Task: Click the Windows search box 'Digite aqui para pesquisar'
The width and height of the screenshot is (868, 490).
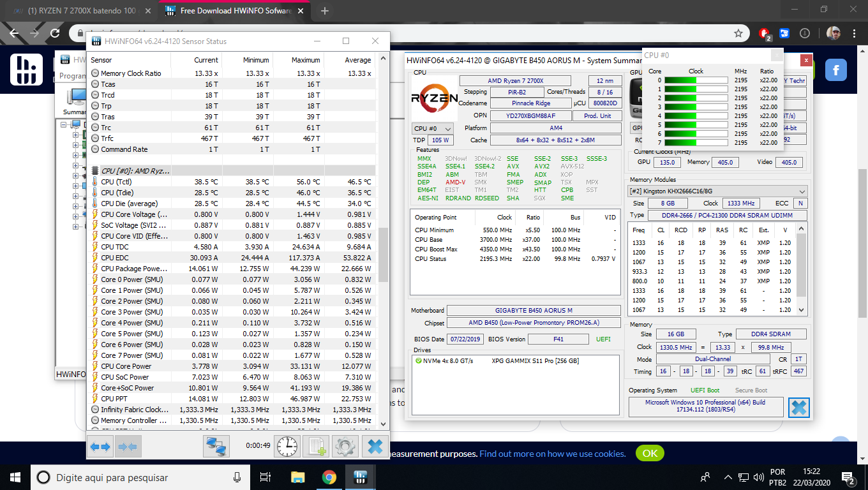Action: [139, 477]
